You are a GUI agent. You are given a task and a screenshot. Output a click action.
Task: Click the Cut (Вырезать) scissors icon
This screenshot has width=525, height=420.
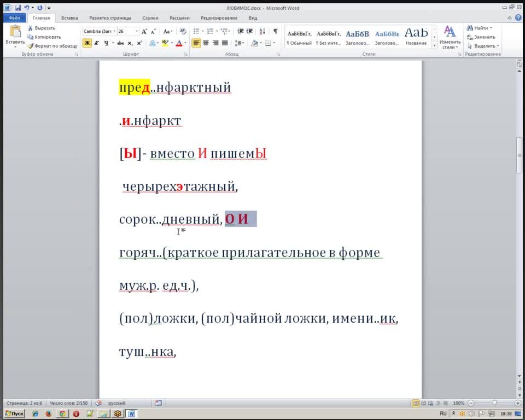click(31, 28)
